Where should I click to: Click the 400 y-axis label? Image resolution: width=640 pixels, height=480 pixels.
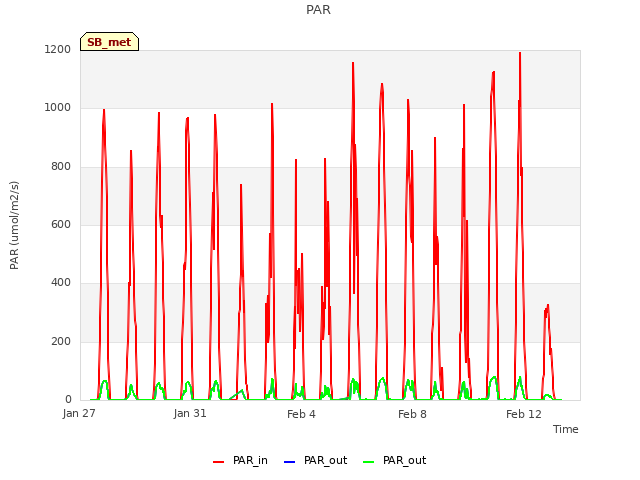[x=61, y=282]
